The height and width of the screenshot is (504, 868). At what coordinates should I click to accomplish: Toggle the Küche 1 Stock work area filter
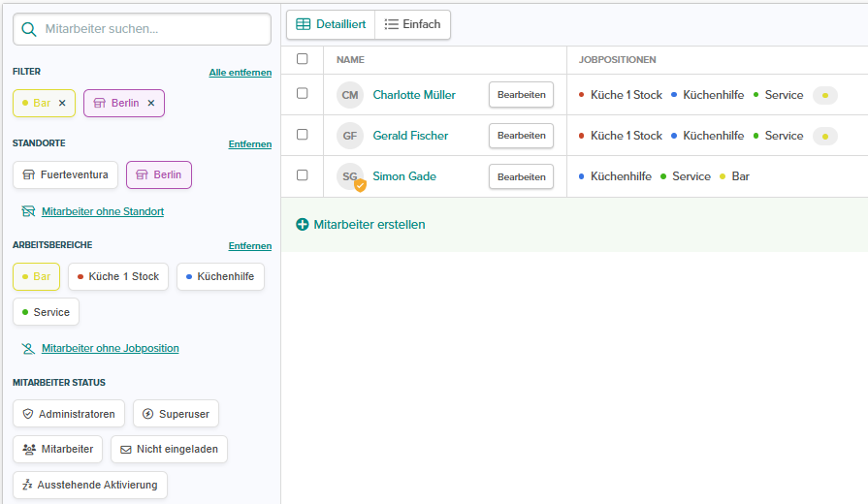pos(118,277)
